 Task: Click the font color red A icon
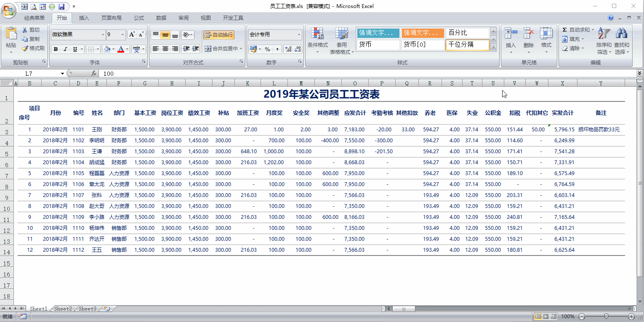pos(121,49)
